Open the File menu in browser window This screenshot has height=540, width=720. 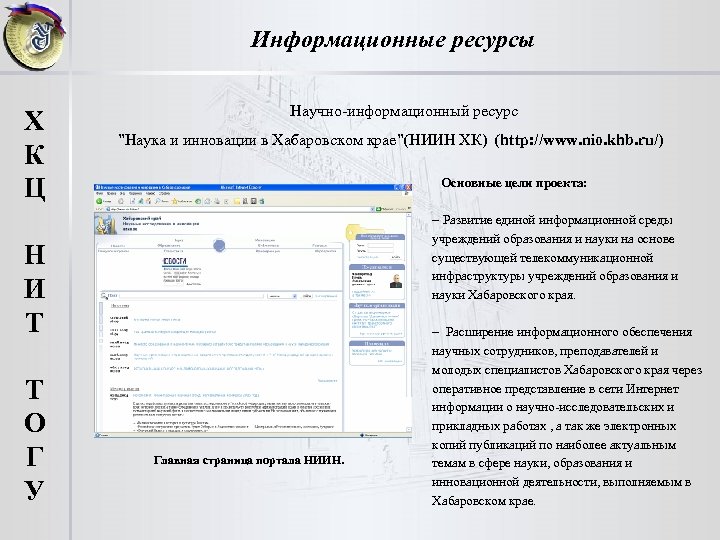point(100,193)
